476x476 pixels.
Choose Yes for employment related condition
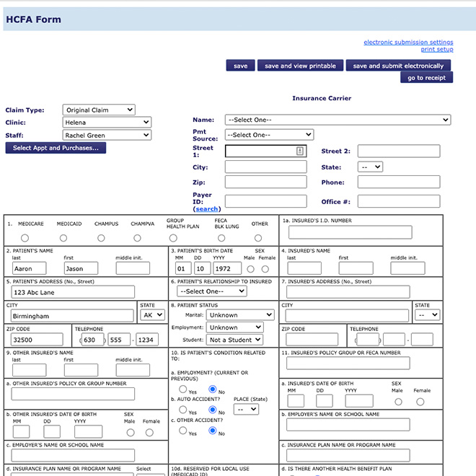[182, 389]
